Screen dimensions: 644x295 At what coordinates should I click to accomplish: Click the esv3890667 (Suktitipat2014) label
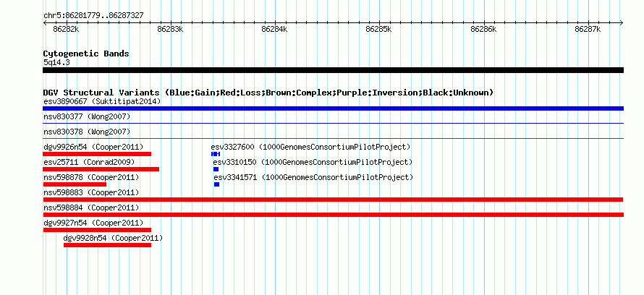click(x=102, y=101)
